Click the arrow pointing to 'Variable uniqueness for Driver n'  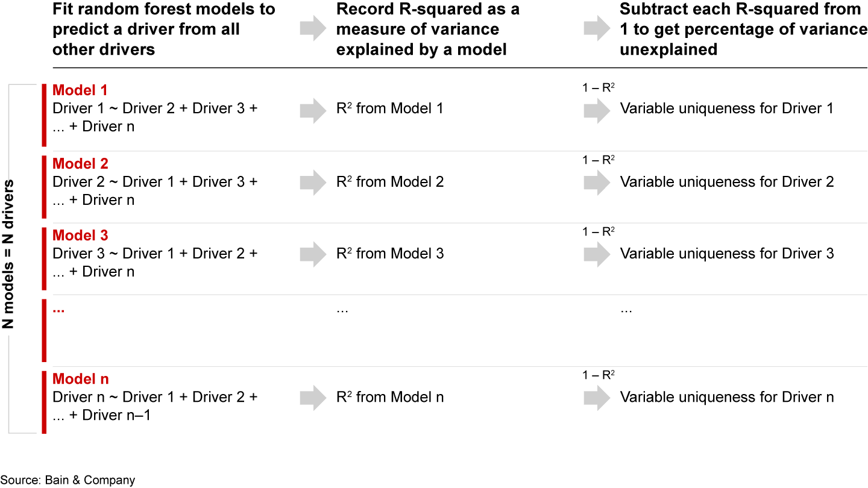click(597, 397)
